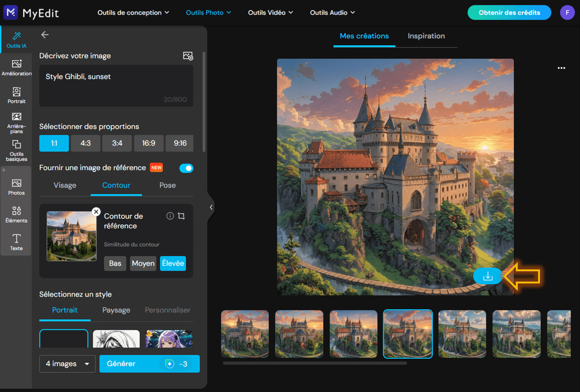Click into the image description text field
Image resolution: width=580 pixels, height=392 pixels.
(x=116, y=86)
